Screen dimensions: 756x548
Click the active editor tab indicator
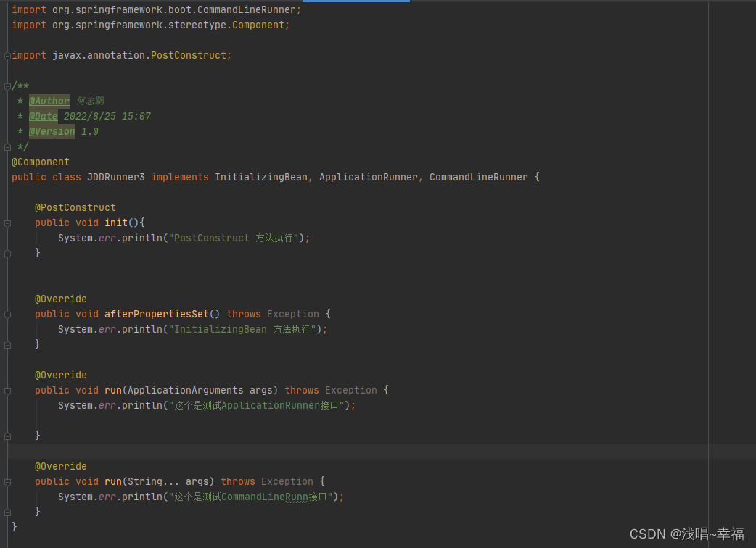(356, 2)
